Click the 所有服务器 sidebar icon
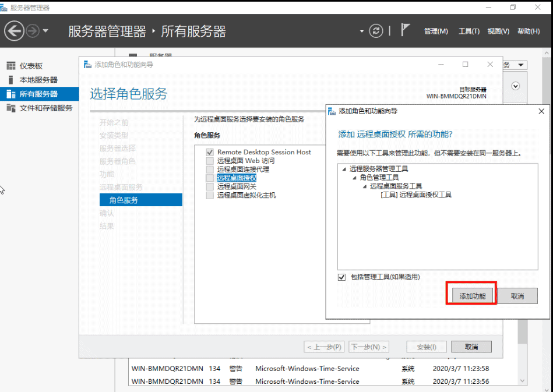This screenshot has width=553, height=392. point(10,94)
